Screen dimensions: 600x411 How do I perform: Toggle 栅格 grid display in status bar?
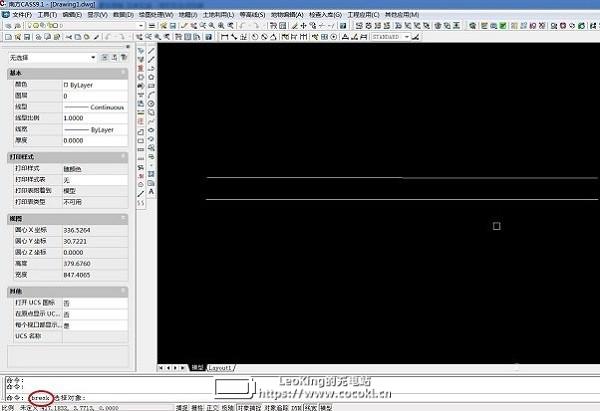click(197, 408)
